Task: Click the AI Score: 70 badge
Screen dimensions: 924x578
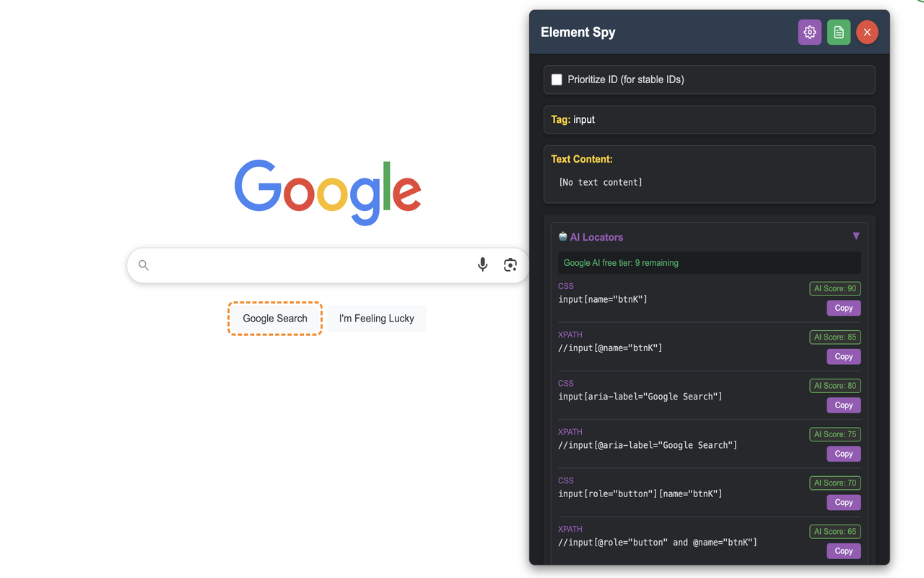Action: point(835,483)
